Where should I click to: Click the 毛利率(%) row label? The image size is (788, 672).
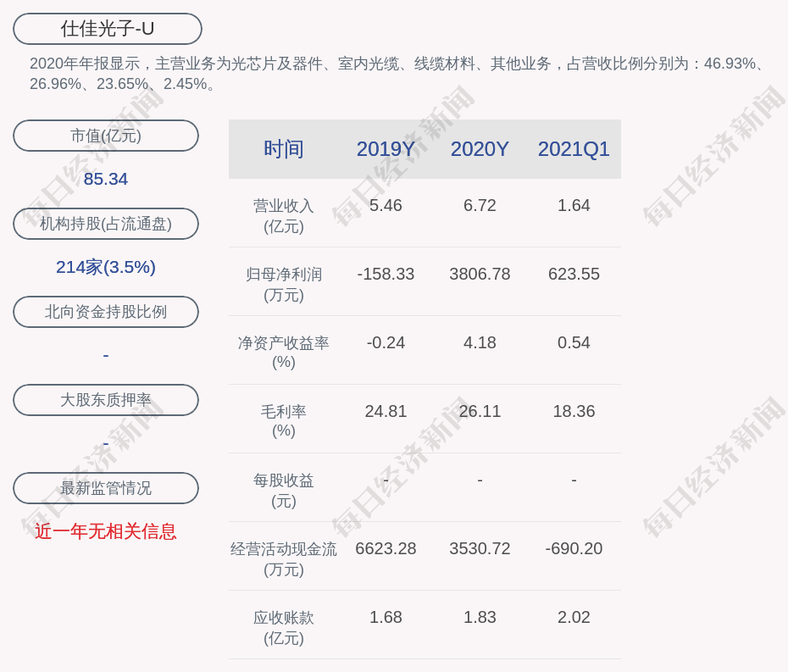tap(284, 421)
